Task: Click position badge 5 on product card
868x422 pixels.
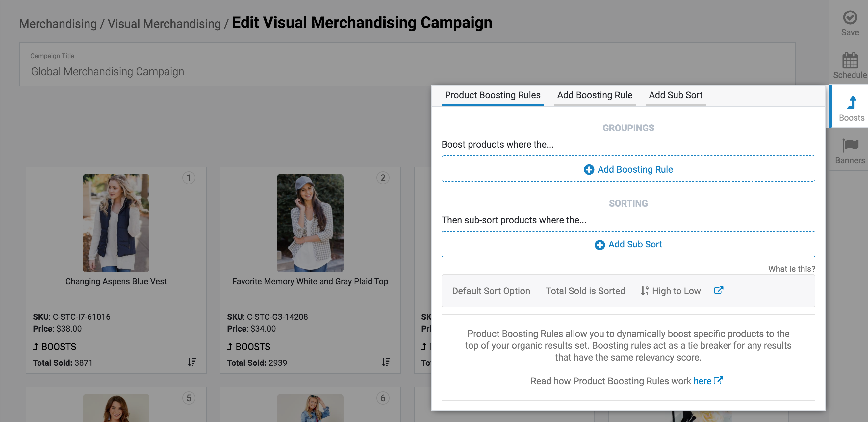Action: (x=189, y=398)
